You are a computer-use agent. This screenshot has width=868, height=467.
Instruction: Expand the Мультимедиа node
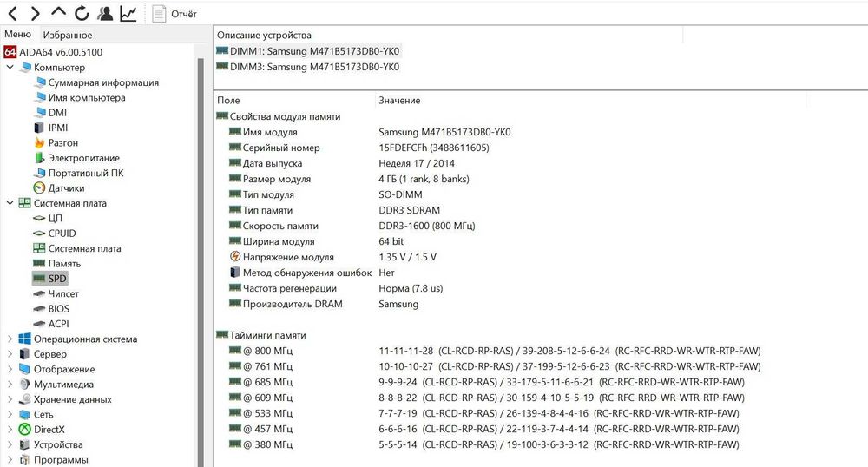pos(10,384)
